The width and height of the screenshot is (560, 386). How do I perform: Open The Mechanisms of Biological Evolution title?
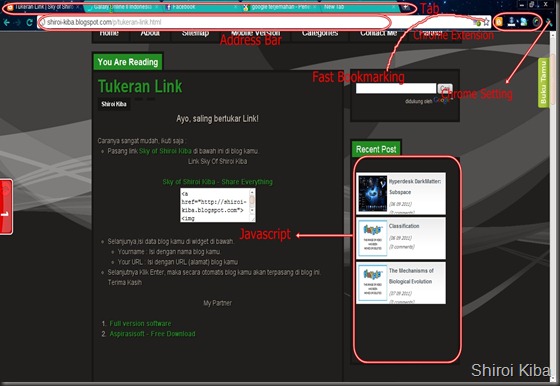(x=411, y=276)
